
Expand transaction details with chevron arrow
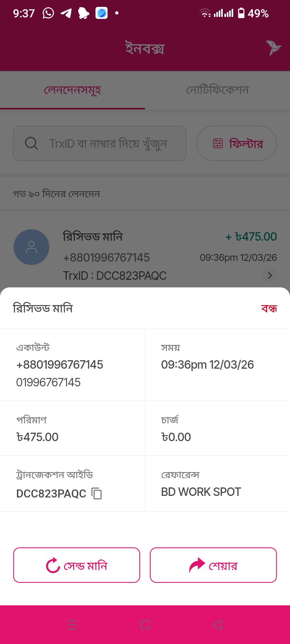pyautogui.click(x=270, y=275)
